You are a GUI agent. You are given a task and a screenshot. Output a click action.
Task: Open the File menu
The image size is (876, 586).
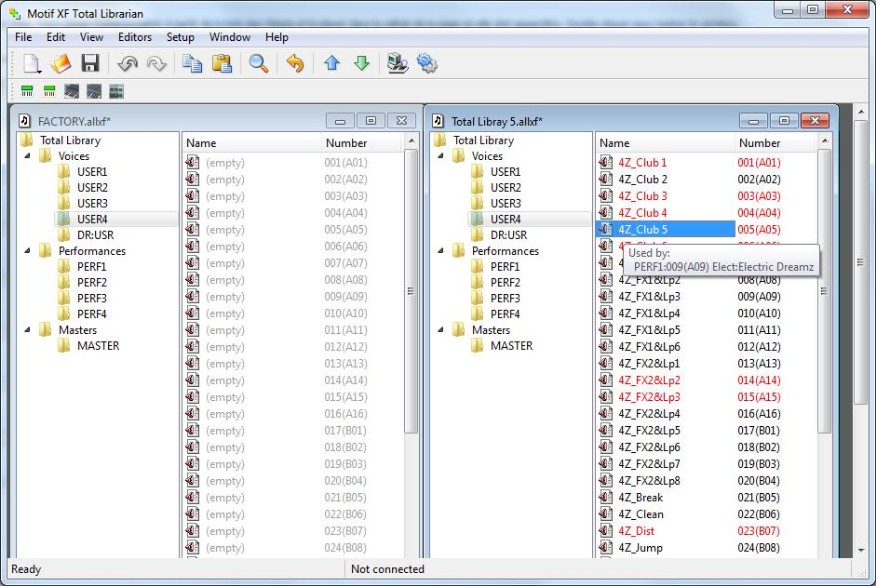[x=23, y=37]
